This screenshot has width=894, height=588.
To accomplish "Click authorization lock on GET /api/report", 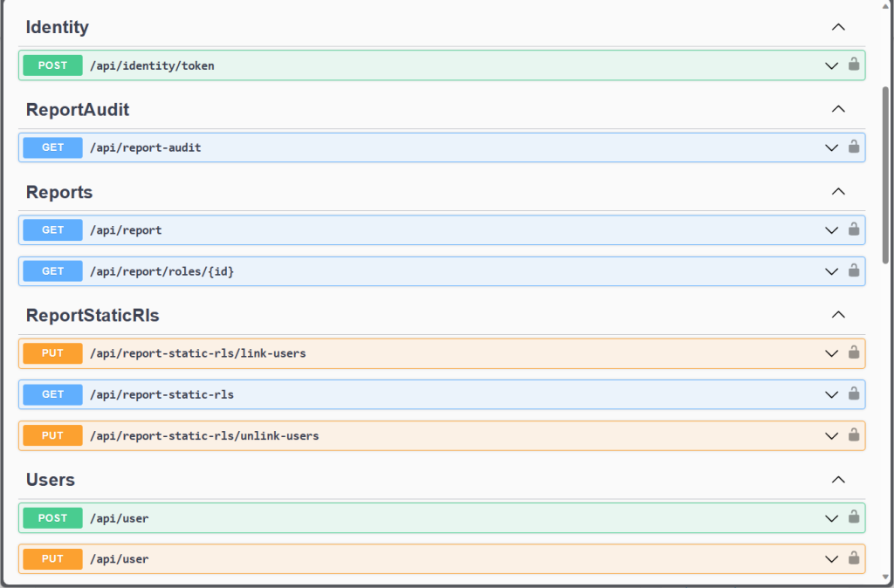I will (854, 229).
